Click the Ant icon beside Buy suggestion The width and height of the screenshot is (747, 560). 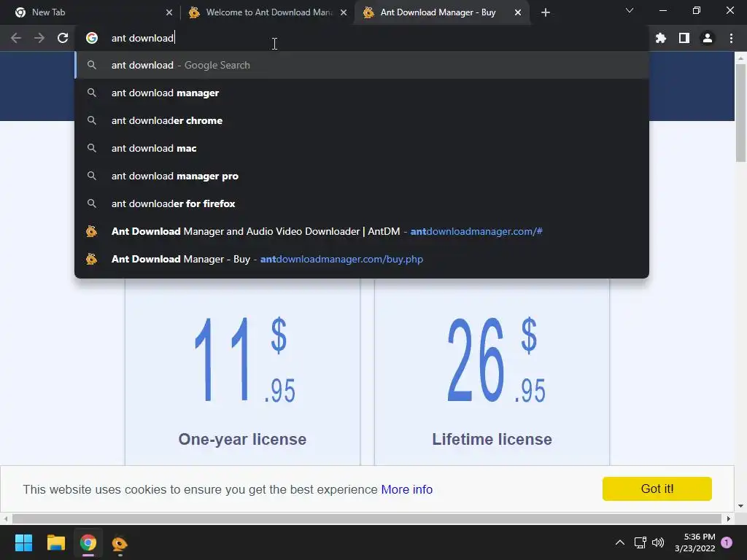pos(91,259)
